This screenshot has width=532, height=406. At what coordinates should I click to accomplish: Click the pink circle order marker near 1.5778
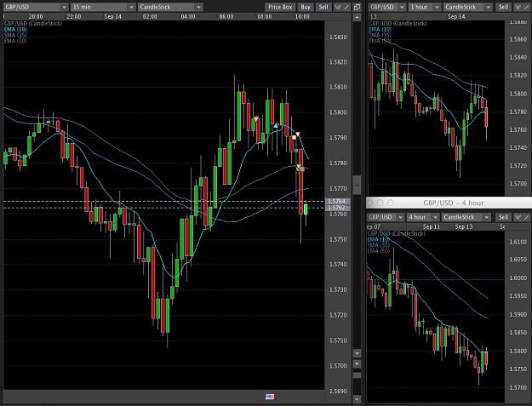tap(302, 169)
